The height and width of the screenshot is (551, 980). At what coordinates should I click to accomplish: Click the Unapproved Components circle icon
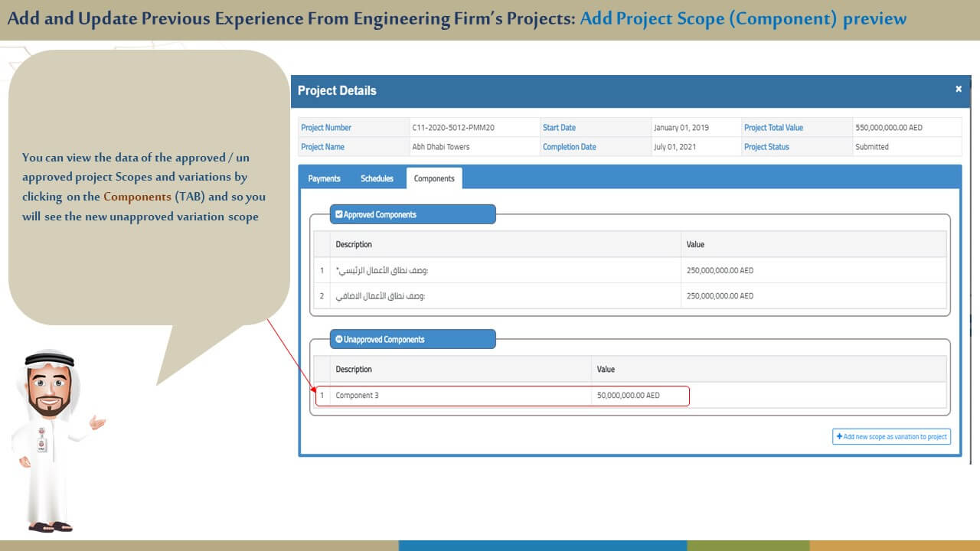click(339, 339)
